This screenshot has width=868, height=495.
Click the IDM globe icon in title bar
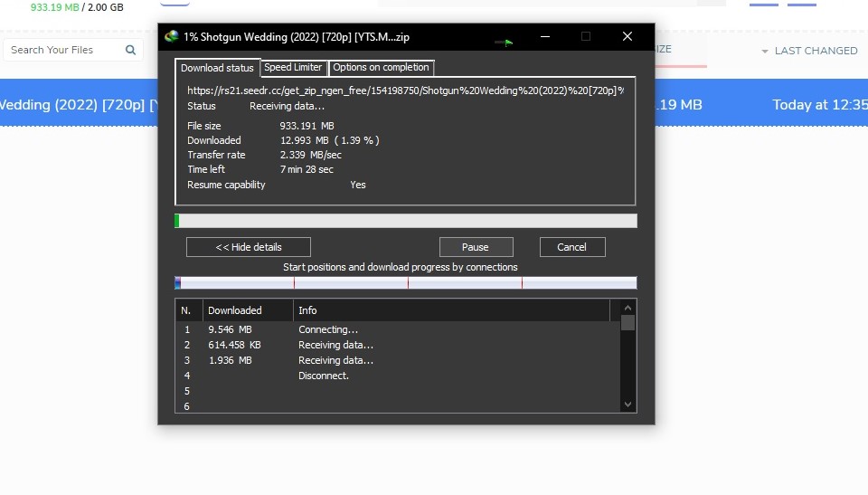click(172, 36)
